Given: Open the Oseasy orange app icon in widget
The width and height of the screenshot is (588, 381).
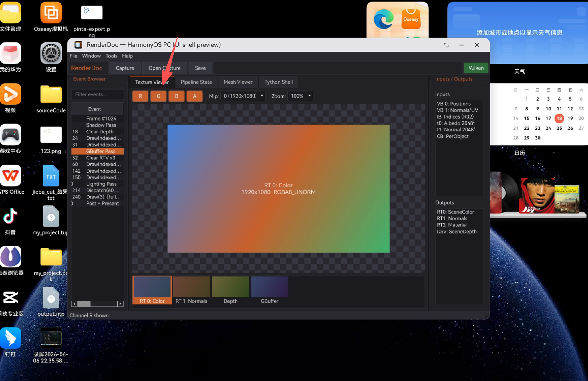Looking at the screenshot, I should point(411,19).
